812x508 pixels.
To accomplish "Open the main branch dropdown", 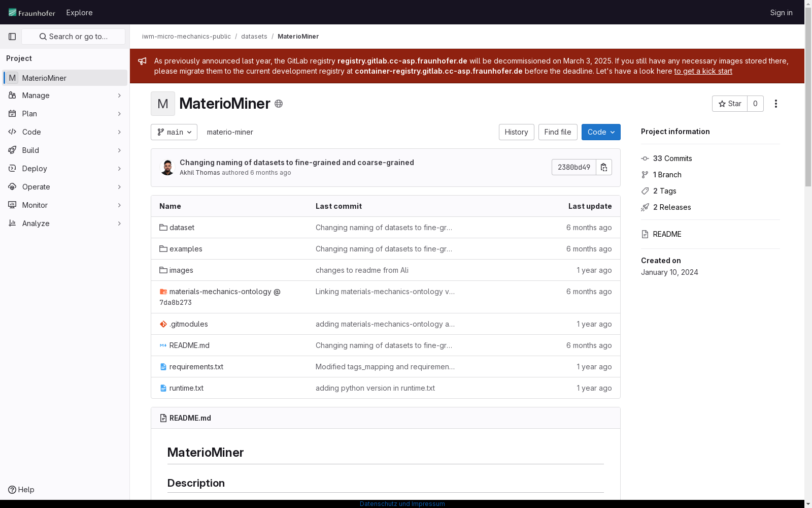I will (x=174, y=132).
